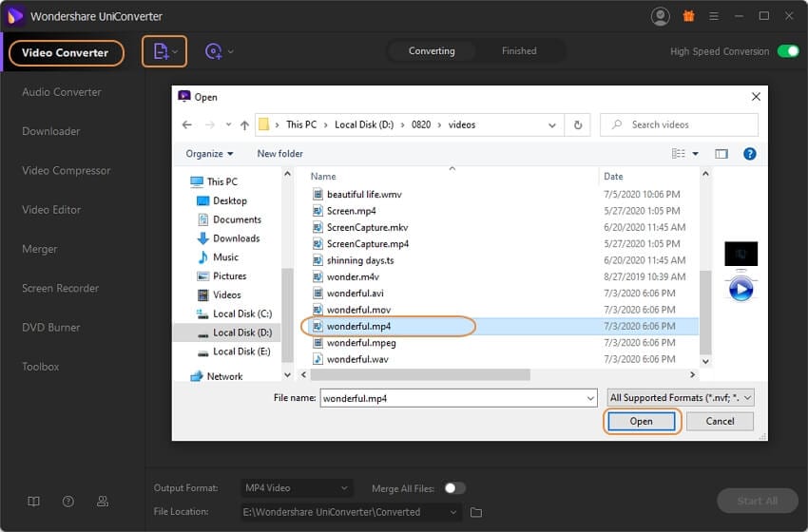Click the blue help icon in dialog
Image resolution: width=808 pixels, height=532 pixels.
point(750,154)
